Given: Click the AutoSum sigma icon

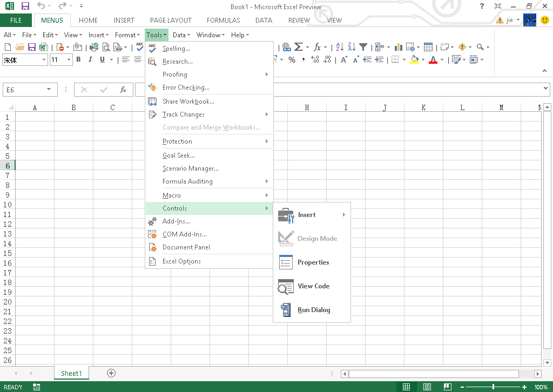Looking at the screenshot, I should 298,47.
